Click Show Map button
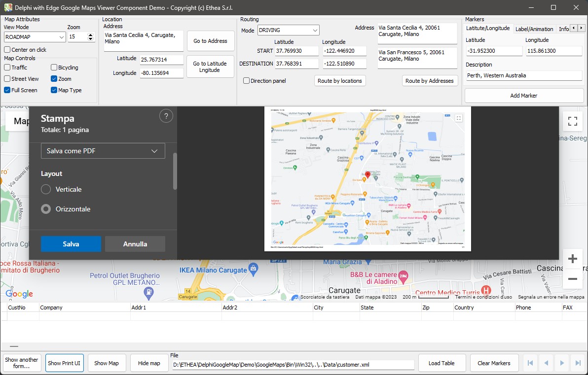This screenshot has height=375, width=588. click(x=107, y=363)
